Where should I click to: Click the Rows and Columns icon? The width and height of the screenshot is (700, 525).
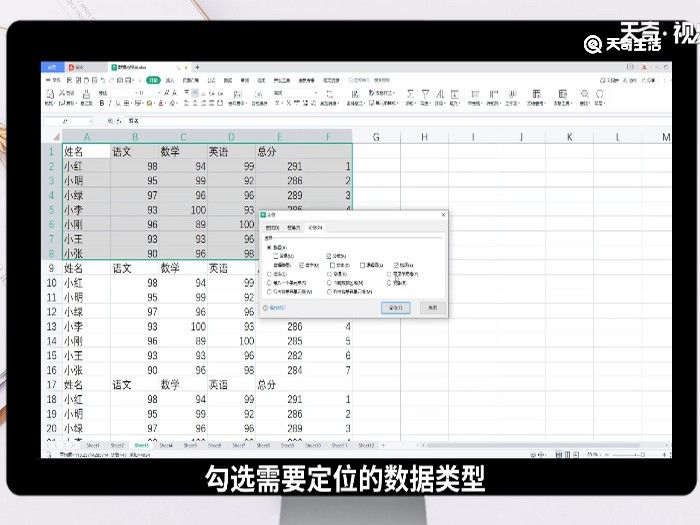pyautogui.click(x=493, y=94)
